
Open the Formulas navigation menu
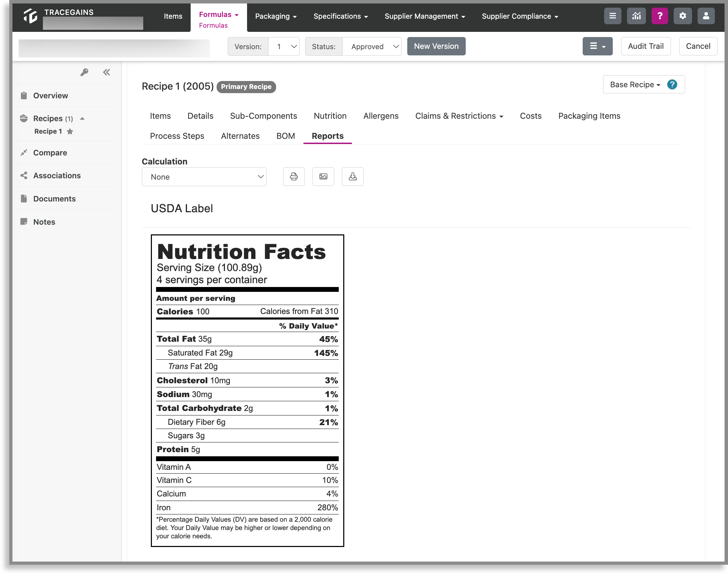coord(219,15)
